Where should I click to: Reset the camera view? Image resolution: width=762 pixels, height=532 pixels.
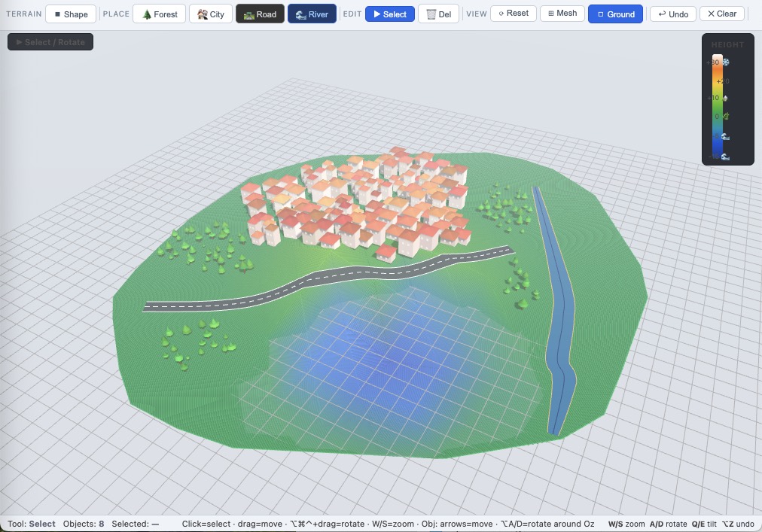coord(514,13)
